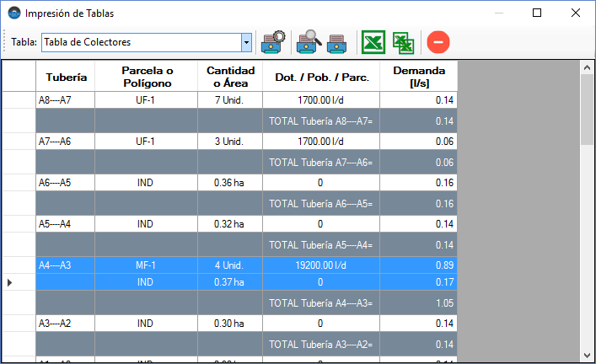This screenshot has height=364, width=596.
Task: Open the Tabla dropdown arrow
Action: pyautogui.click(x=246, y=42)
